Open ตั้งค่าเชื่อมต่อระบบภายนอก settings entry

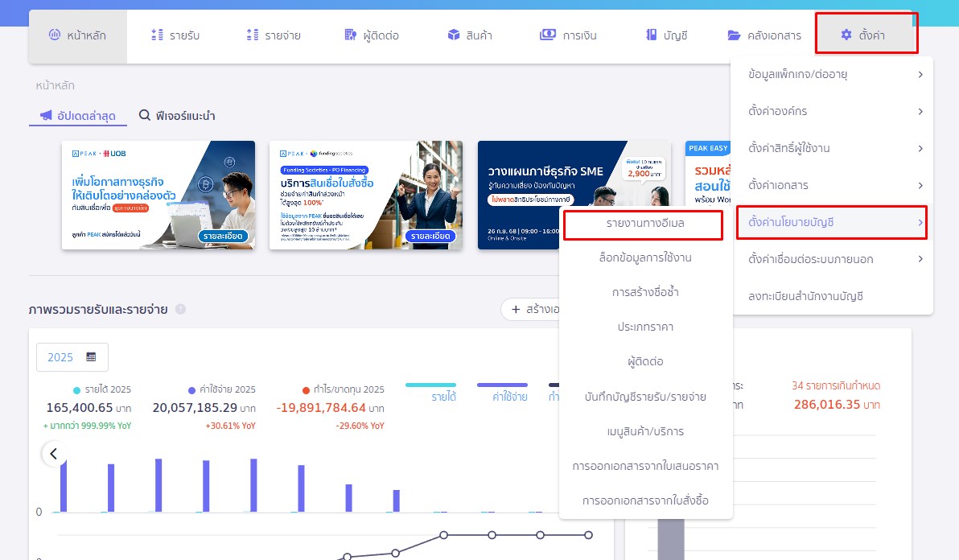pos(833,259)
